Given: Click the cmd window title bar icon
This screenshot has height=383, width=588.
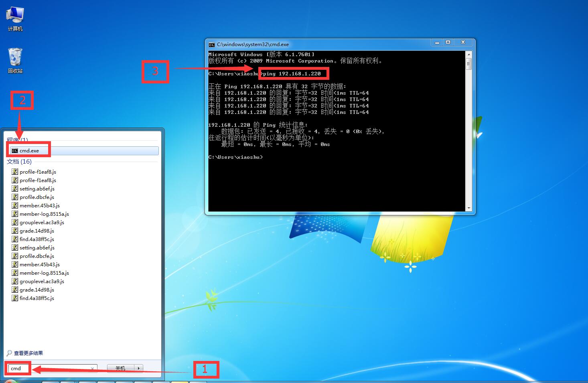Looking at the screenshot, I should tap(211, 45).
